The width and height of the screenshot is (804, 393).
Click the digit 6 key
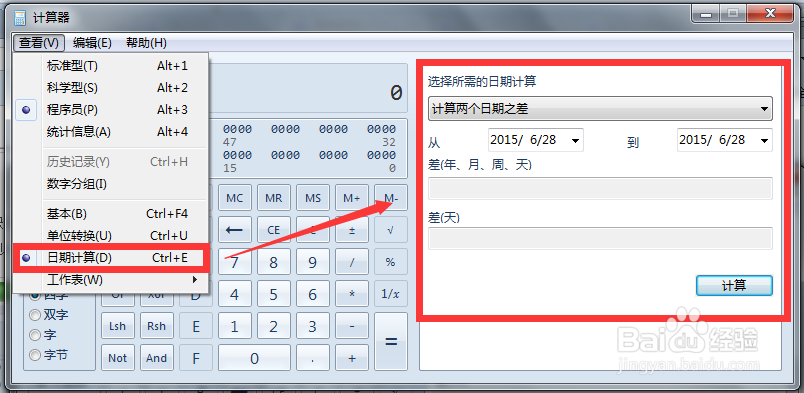tap(313, 294)
